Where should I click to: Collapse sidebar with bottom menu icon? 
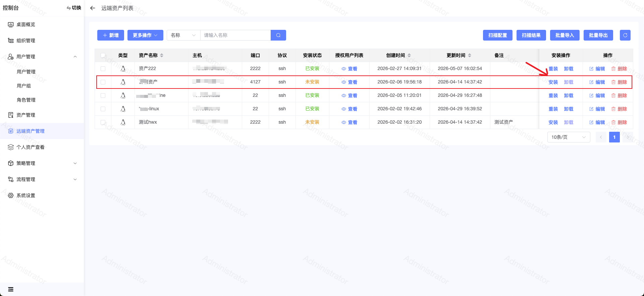tap(11, 289)
